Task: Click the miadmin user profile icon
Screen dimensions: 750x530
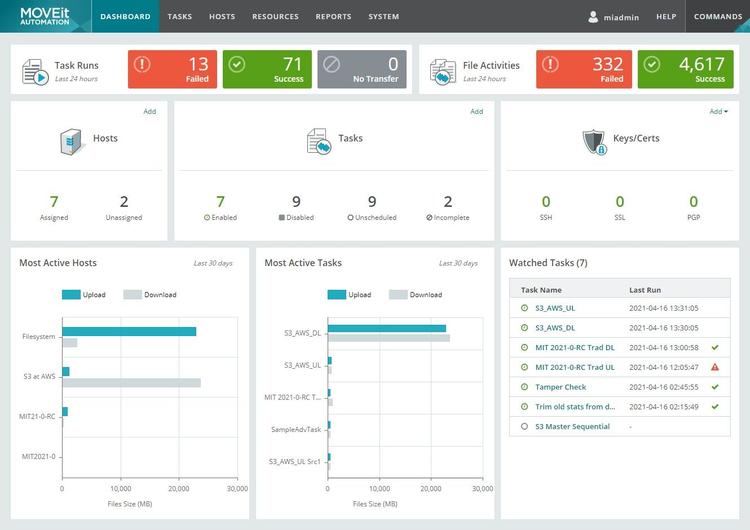Action: point(593,17)
